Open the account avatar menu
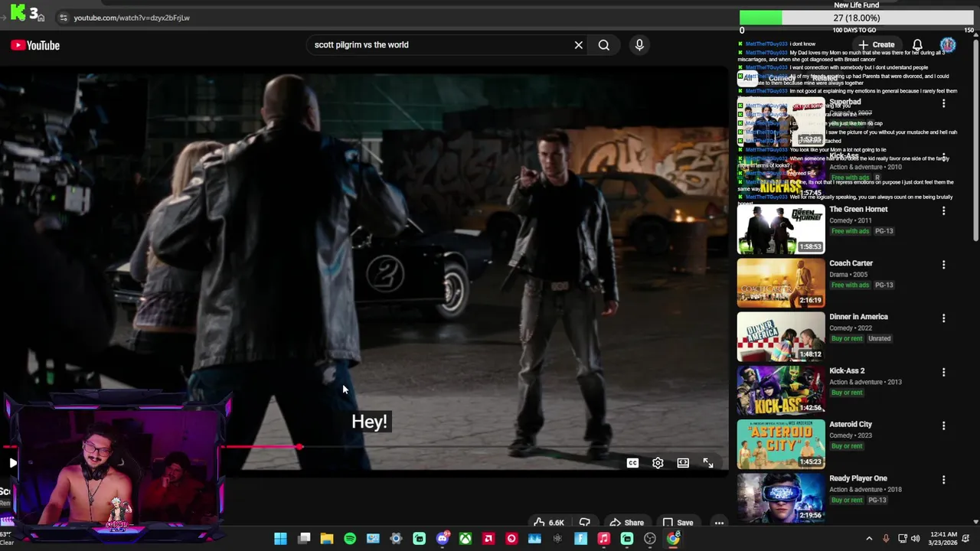 coord(948,45)
